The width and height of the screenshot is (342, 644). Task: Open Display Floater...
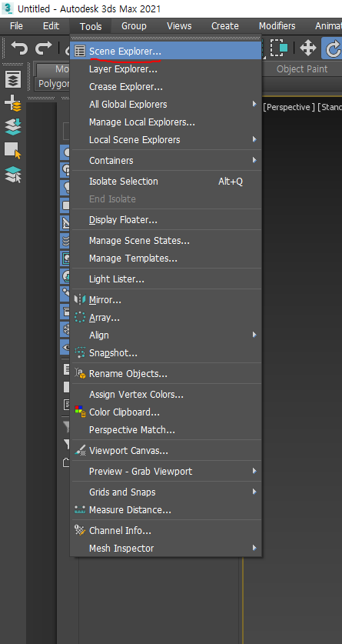(x=166, y=220)
